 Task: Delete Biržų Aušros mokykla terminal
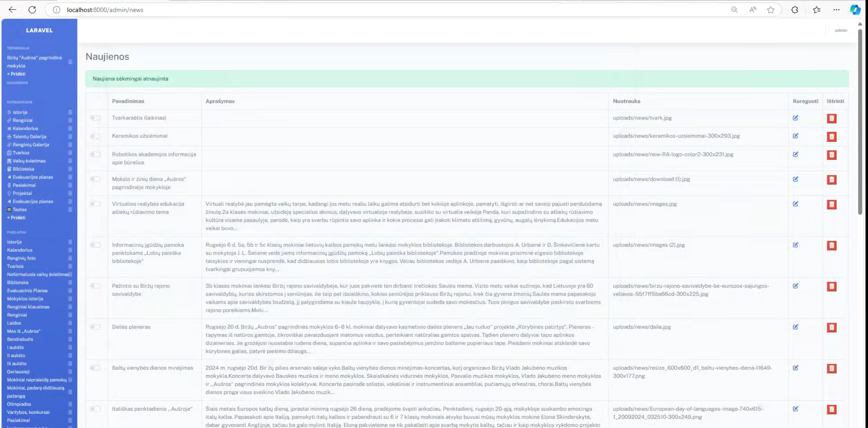coord(70,62)
